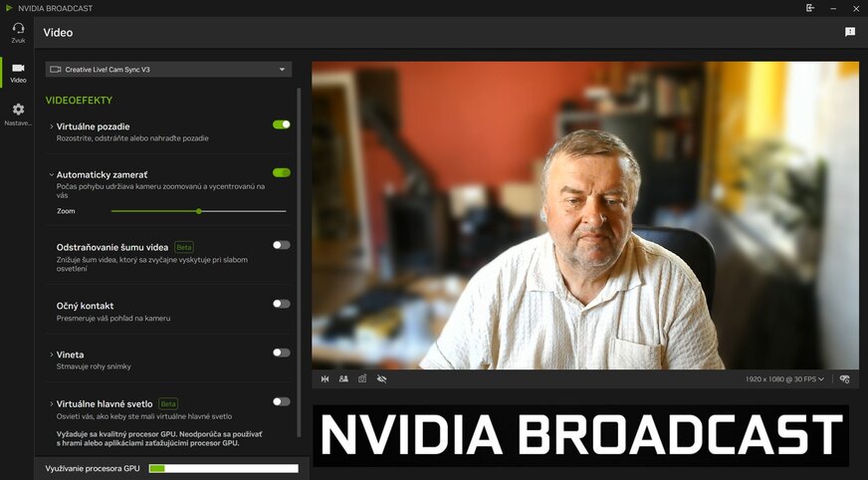Screen dimensions: 868x480
Task: Open the 1920 x 1080 resolution dropdown
Action: point(784,379)
